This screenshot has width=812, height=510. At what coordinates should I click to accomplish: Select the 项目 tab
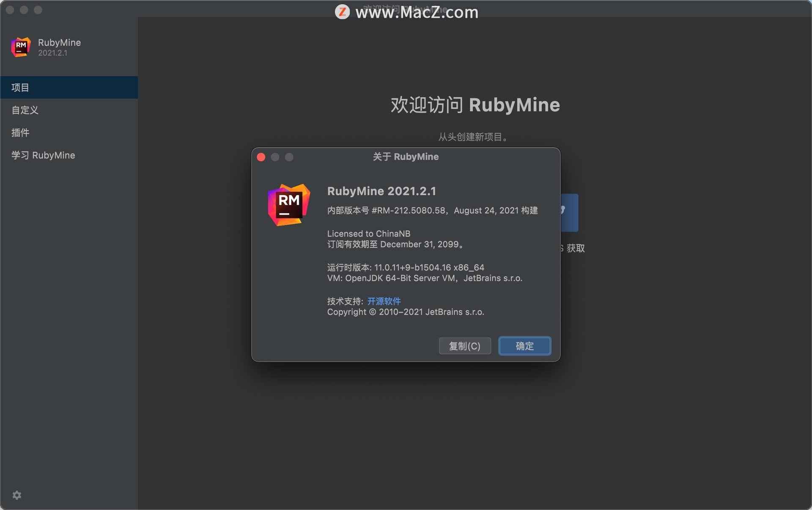69,88
